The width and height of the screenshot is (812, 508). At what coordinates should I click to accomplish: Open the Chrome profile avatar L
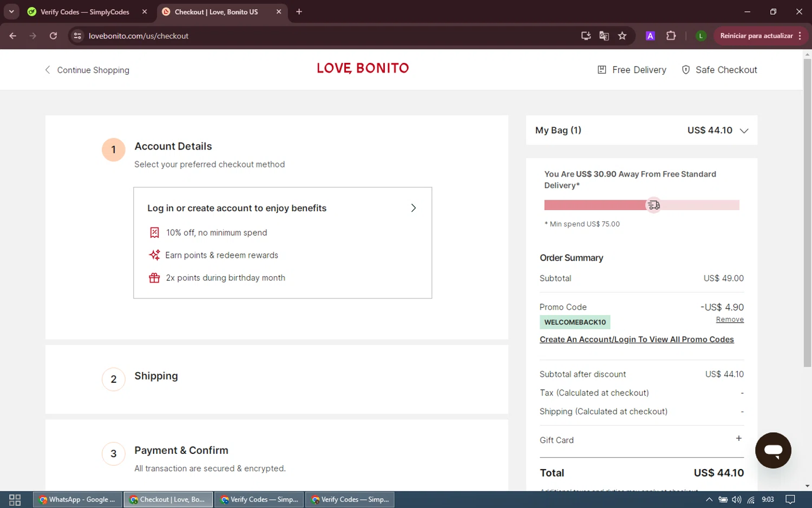click(700, 36)
